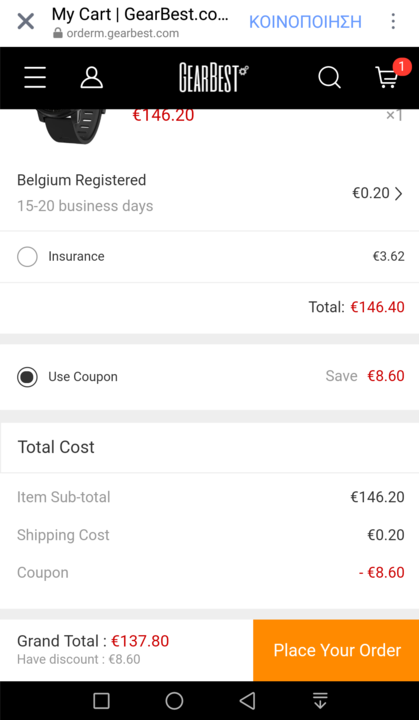419x720 pixels.
Task: Enable the Insurance radio option
Action: click(x=27, y=256)
